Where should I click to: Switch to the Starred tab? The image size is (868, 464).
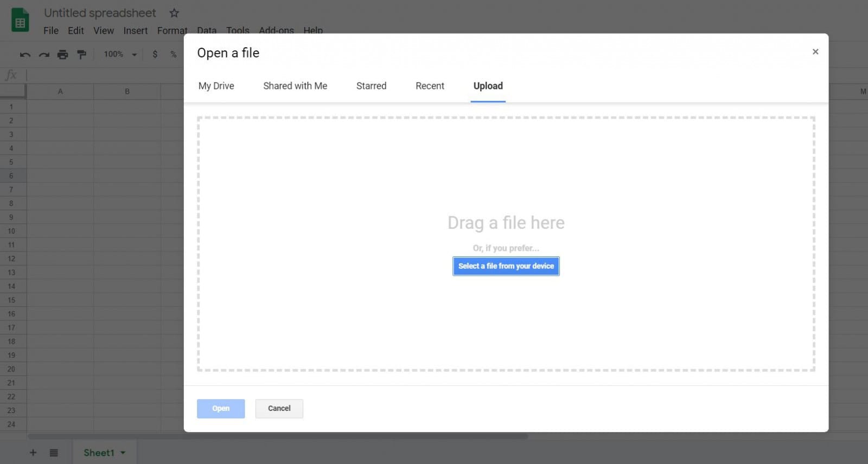pyautogui.click(x=372, y=86)
